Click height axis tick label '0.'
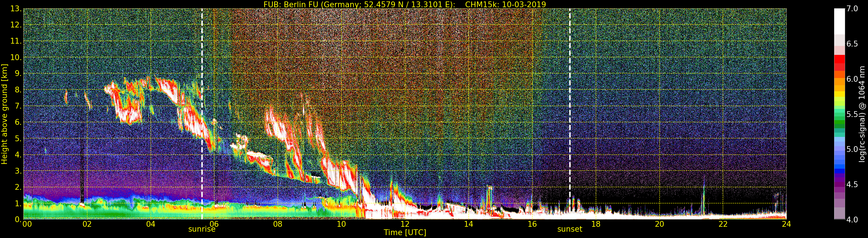The height and width of the screenshot is (238, 868). point(18,220)
